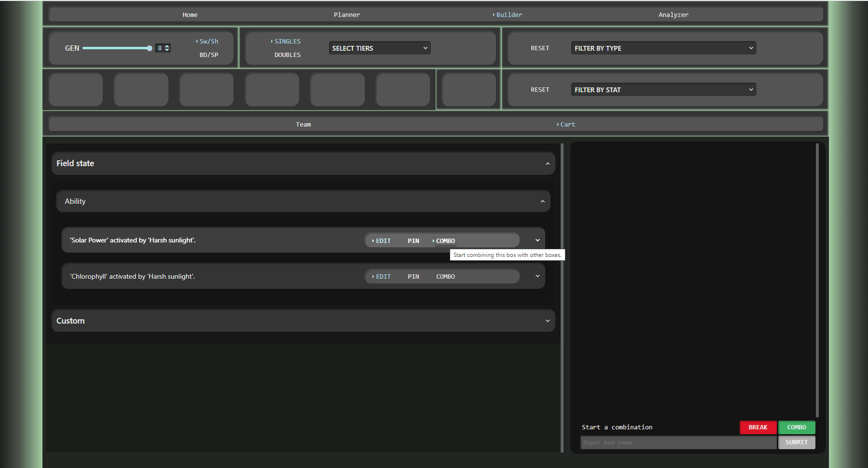Toggle COMBO on the Chlorophyll box
The width and height of the screenshot is (868, 468).
pos(445,277)
